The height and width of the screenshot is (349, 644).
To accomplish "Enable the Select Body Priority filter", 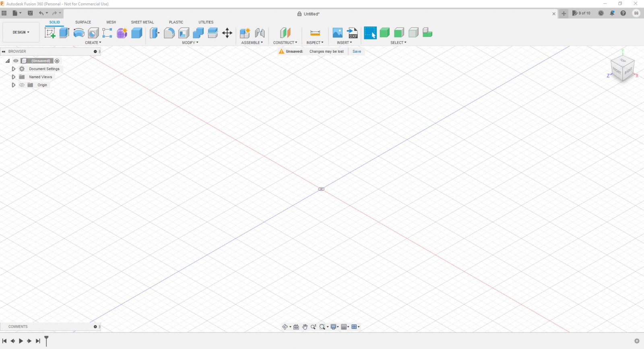I will pos(385,33).
